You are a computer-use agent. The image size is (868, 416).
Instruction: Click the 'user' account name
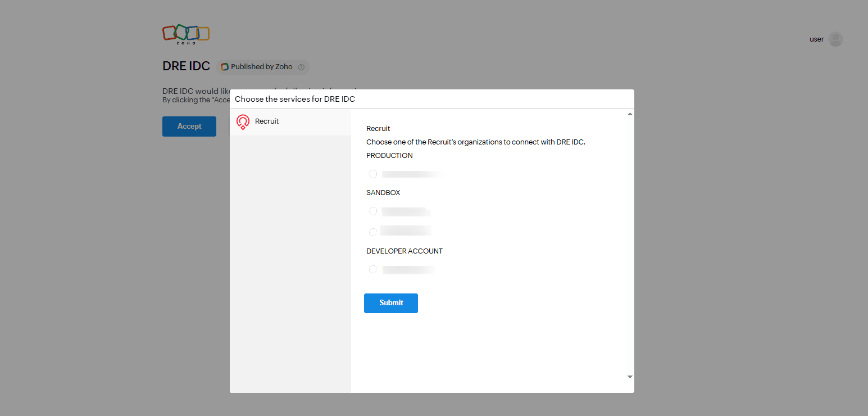(817, 39)
